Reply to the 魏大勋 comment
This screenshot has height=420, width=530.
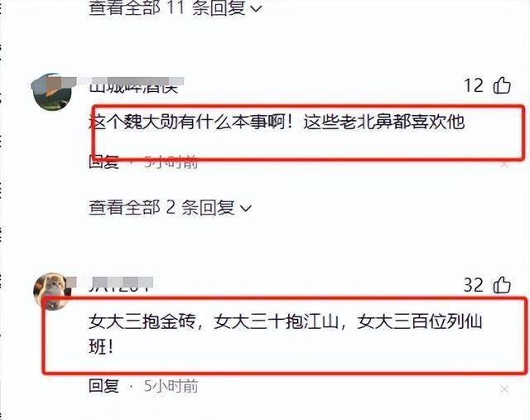tap(104, 162)
